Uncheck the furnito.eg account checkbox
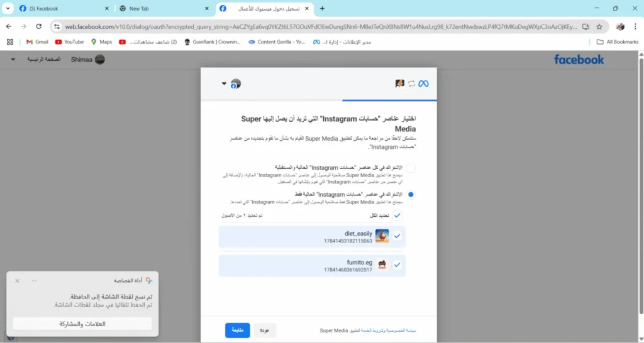Image resolution: width=644 pixels, height=343 pixels. tap(397, 265)
